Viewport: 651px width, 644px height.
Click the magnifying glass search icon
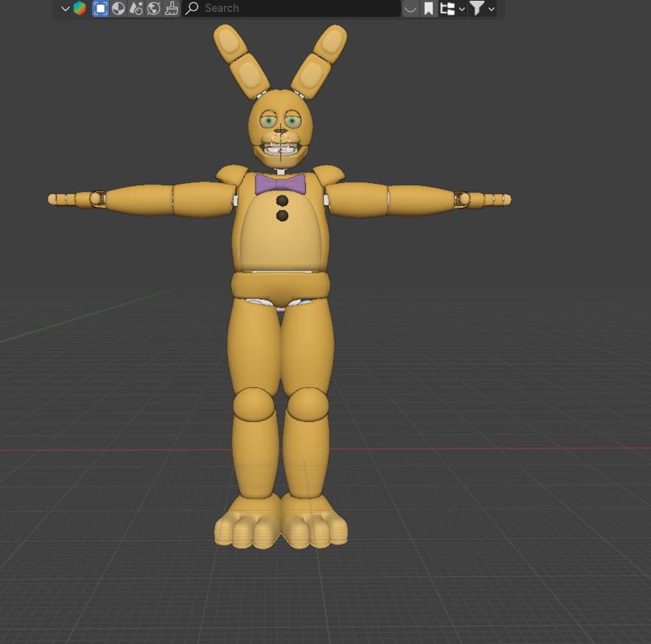192,8
